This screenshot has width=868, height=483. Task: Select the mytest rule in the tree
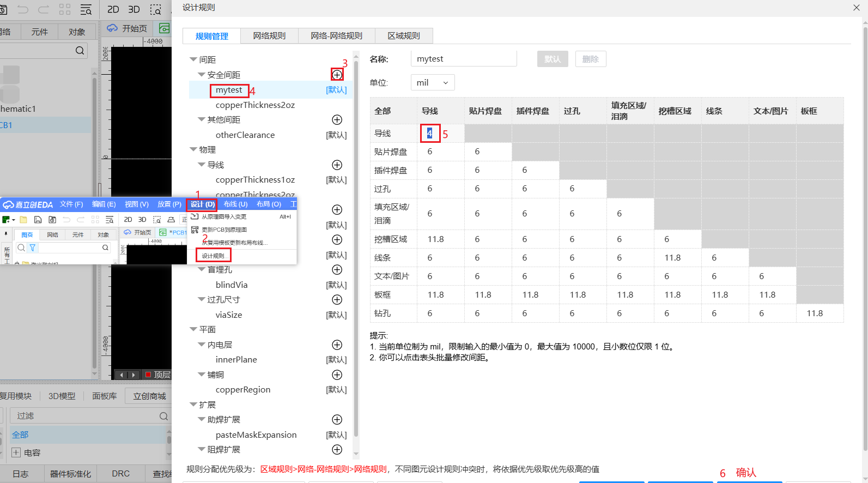pos(229,90)
